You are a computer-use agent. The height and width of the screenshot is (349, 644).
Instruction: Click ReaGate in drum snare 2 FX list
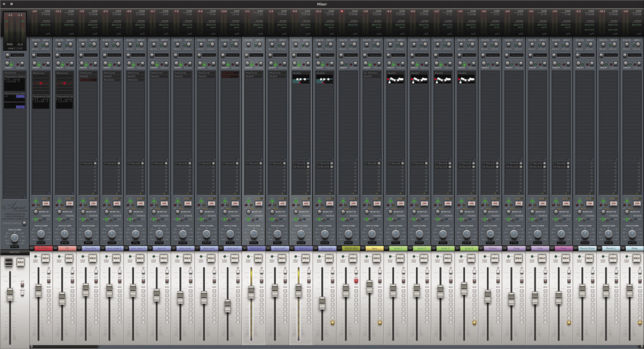click(x=135, y=80)
